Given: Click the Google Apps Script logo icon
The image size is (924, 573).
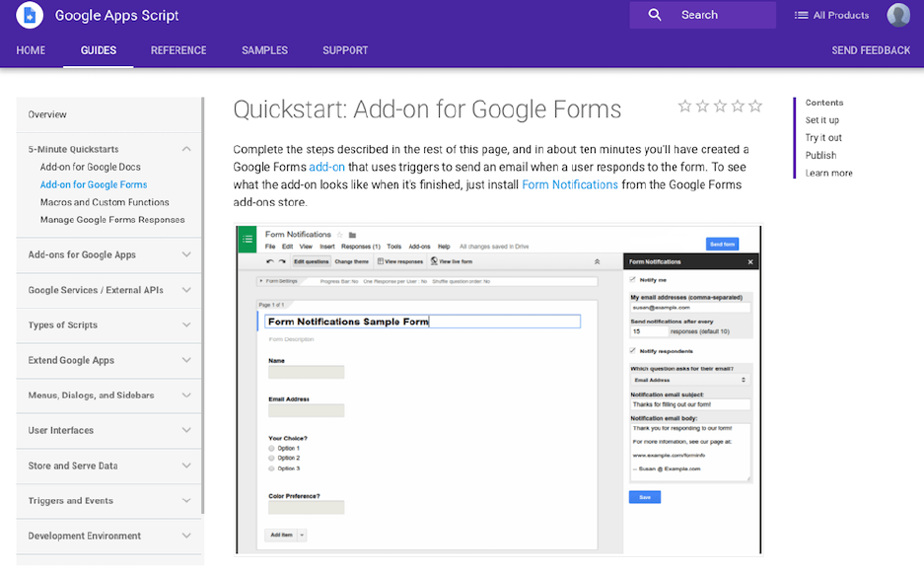Looking at the screenshot, I should [x=30, y=16].
